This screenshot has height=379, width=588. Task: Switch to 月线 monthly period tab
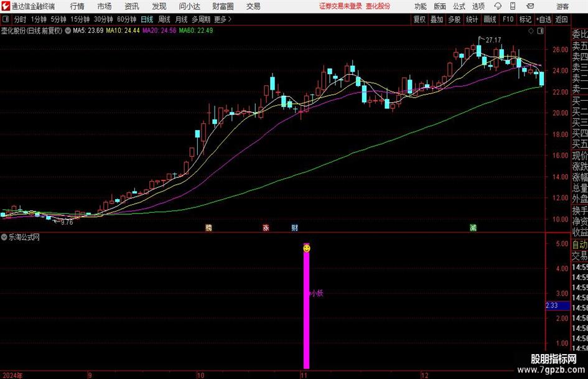pos(181,19)
